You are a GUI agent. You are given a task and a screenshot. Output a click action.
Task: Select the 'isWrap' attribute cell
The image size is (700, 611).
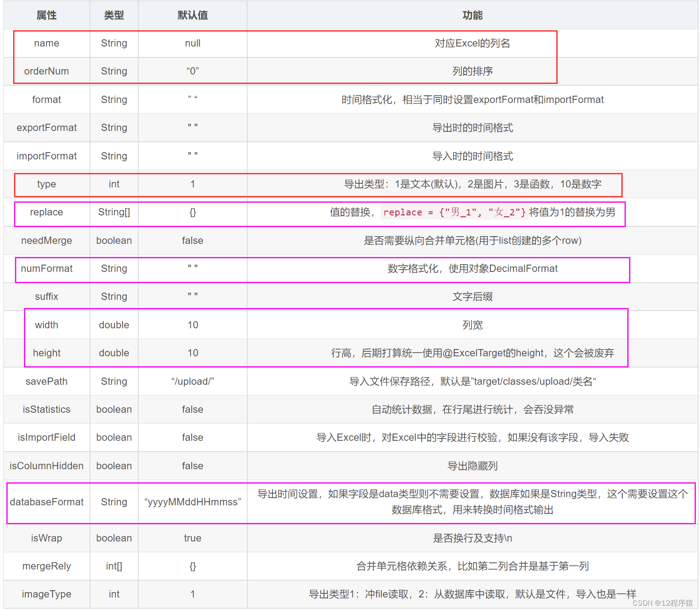(x=47, y=538)
